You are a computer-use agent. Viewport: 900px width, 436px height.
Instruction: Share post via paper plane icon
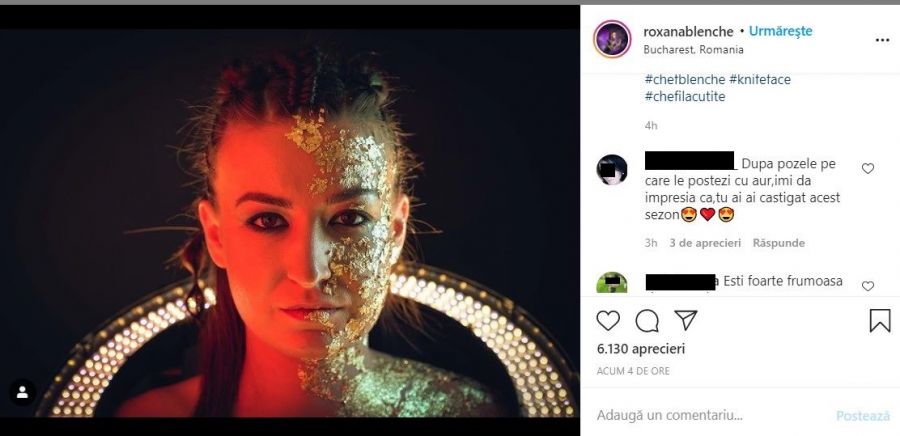point(685,320)
